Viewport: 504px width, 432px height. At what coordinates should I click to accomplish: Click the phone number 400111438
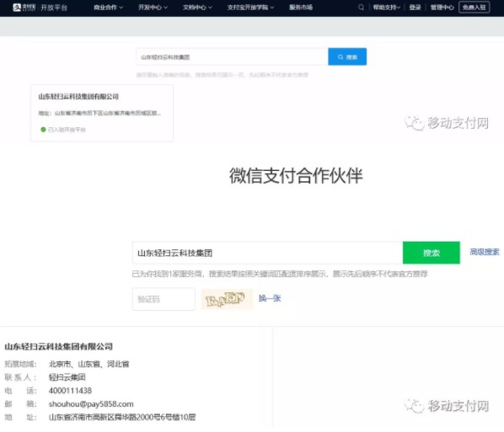click(x=70, y=391)
